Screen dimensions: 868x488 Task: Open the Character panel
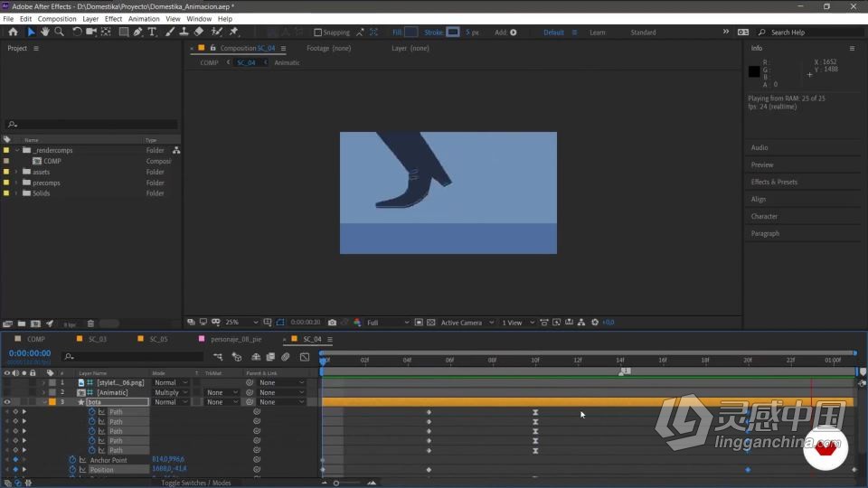click(764, 216)
